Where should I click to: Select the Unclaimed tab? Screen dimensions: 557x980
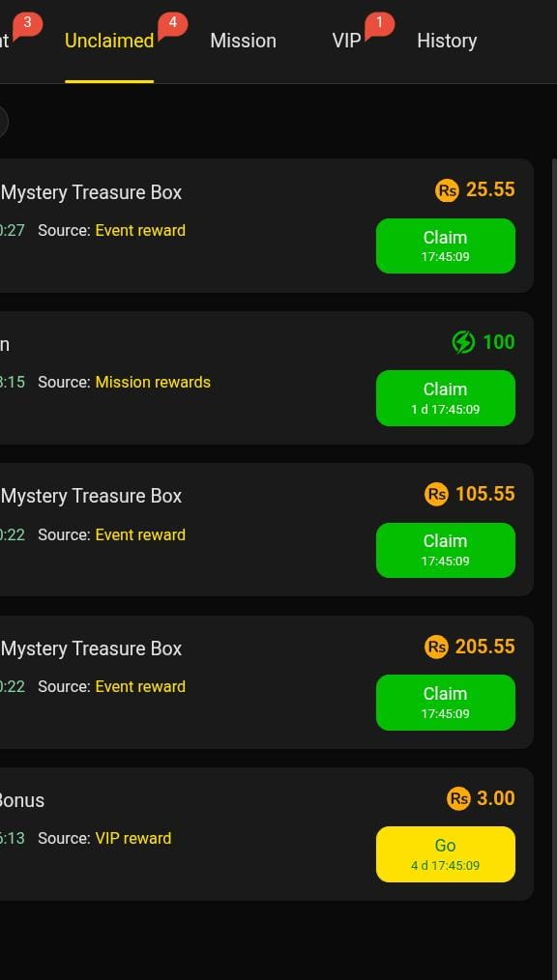coord(109,42)
